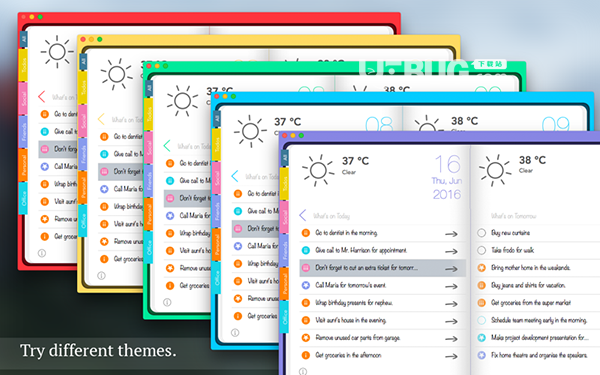Click purple star icon beside Fix home theatre task
This screenshot has width=600, height=375.
[481, 355]
